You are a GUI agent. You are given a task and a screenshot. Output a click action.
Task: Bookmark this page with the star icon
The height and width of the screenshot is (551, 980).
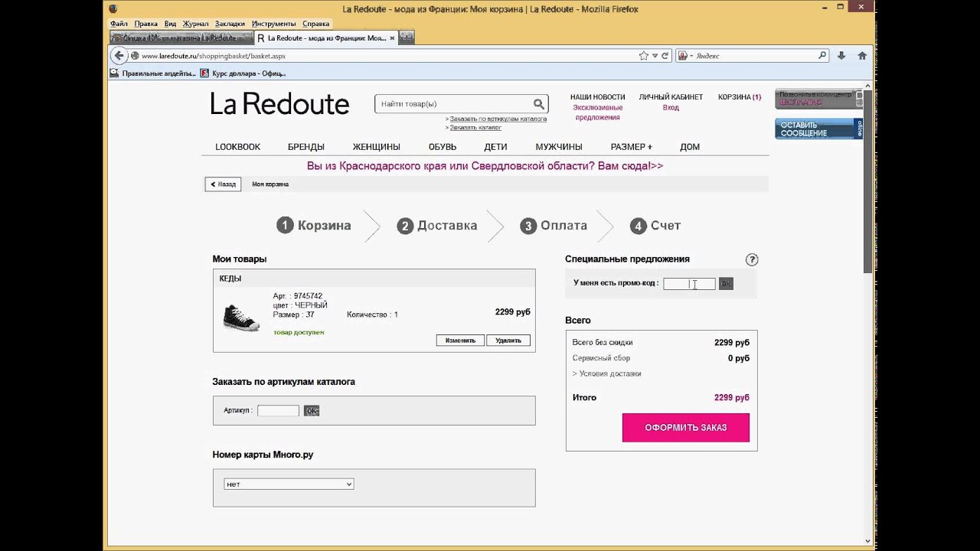click(644, 56)
